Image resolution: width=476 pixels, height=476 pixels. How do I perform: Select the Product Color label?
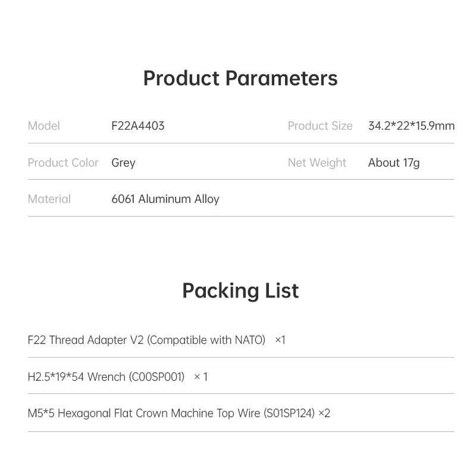pyautogui.click(x=63, y=163)
